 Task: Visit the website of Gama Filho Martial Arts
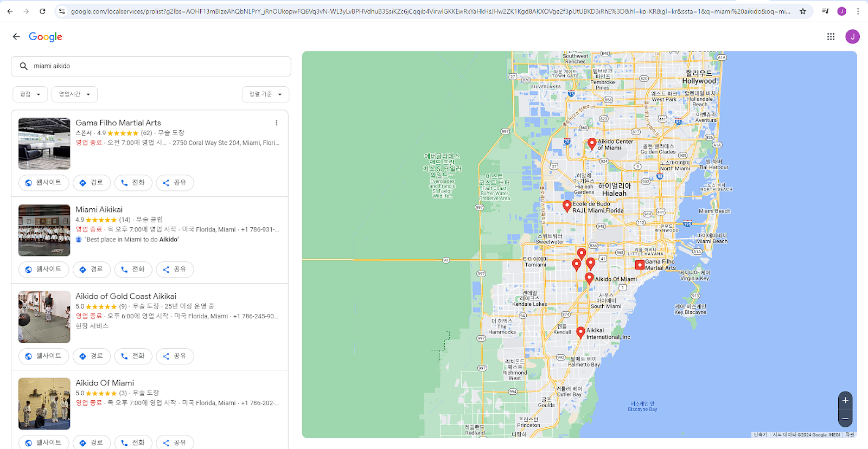pyautogui.click(x=44, y=183)
